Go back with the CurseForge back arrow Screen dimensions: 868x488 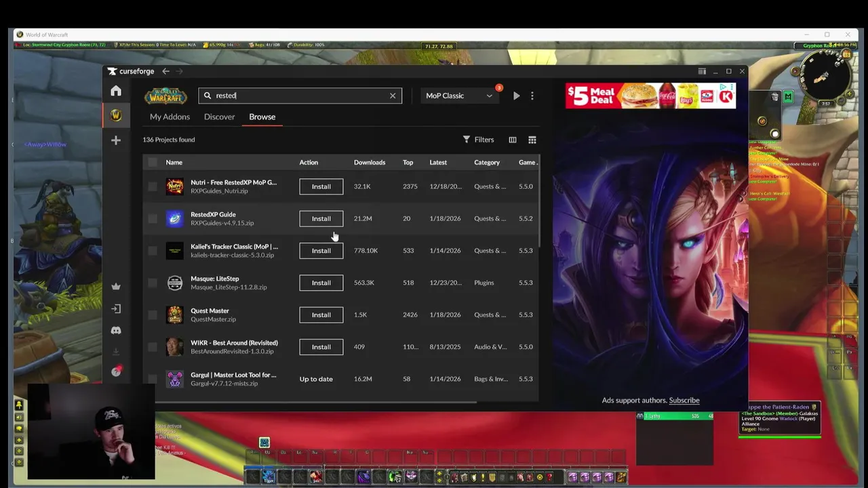165,71
